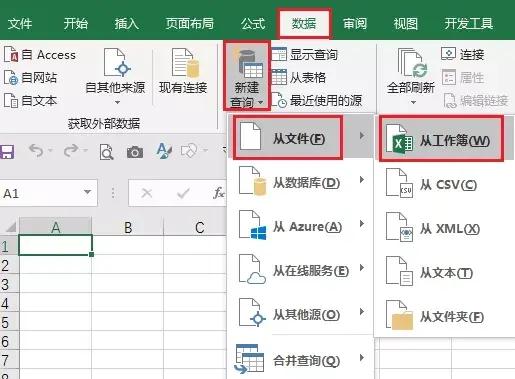The width and height of the screenshot is (515, 379).
Task: Click cell A1
Action: [55, 245]
